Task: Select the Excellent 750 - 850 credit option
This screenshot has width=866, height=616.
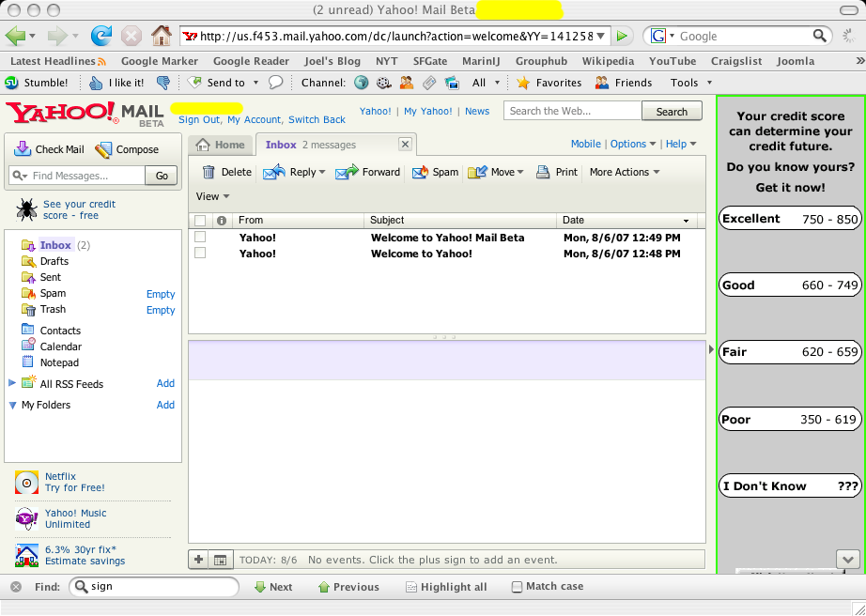Action: (790, 219)
